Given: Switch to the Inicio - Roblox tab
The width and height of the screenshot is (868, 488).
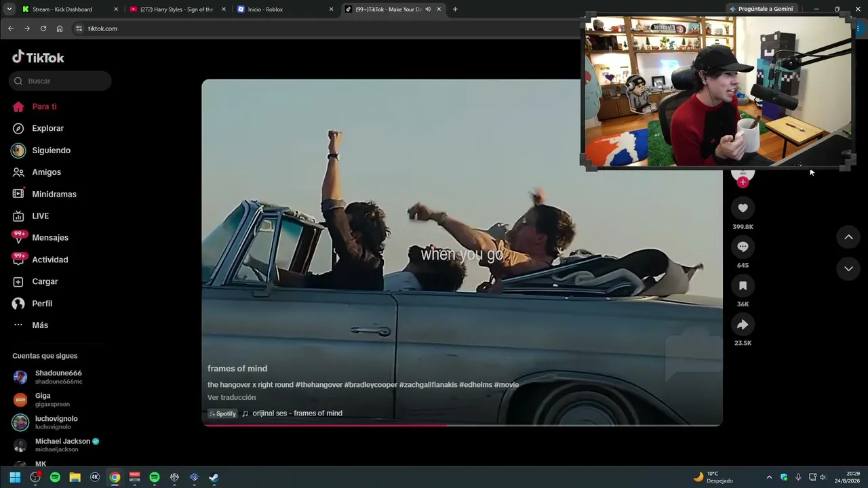Looking at the screenshot, I should point(285,9).
